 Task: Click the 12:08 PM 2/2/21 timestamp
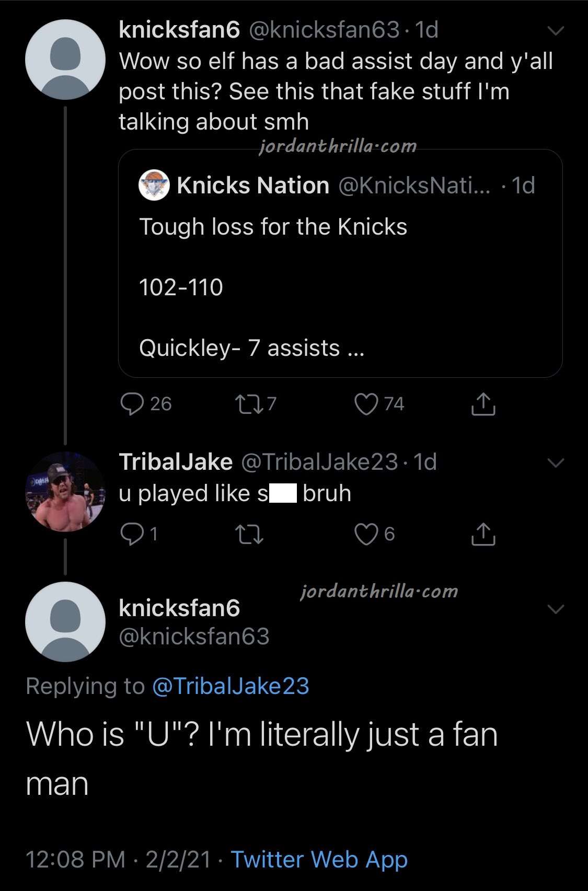[x=118, y=860]
